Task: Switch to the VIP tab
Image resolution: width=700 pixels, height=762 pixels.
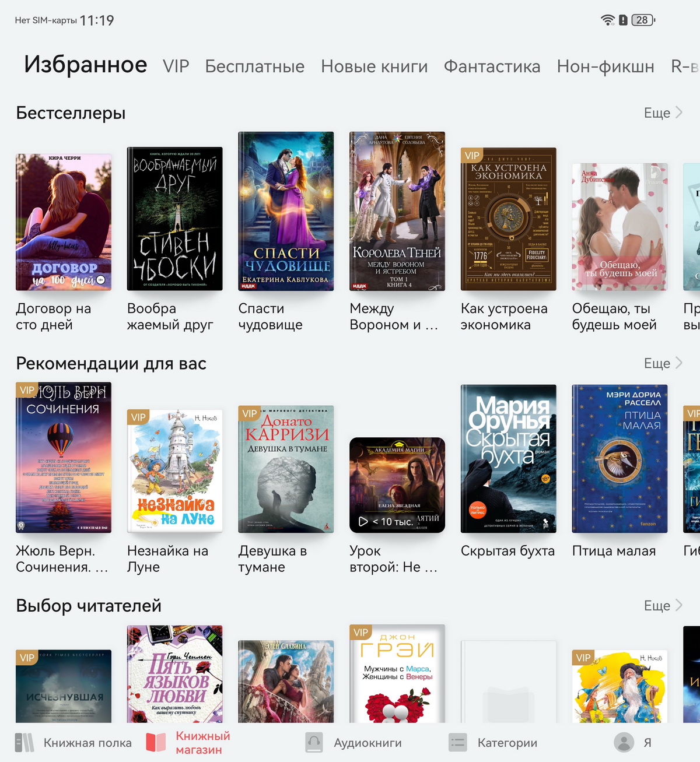Action: point(176,66)
